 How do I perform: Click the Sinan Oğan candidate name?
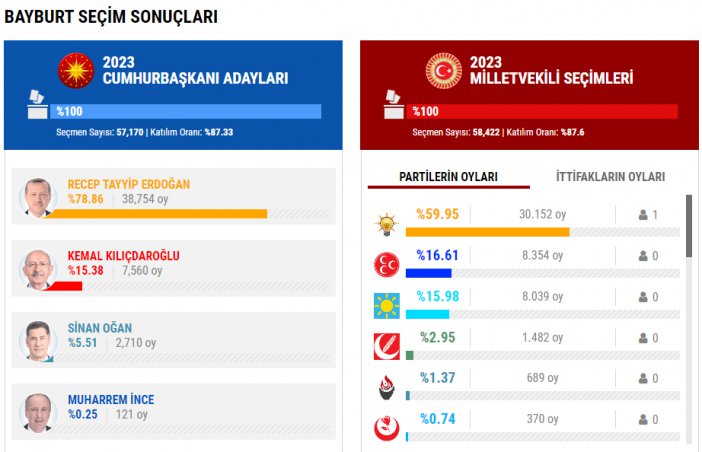tap(100, 328)
